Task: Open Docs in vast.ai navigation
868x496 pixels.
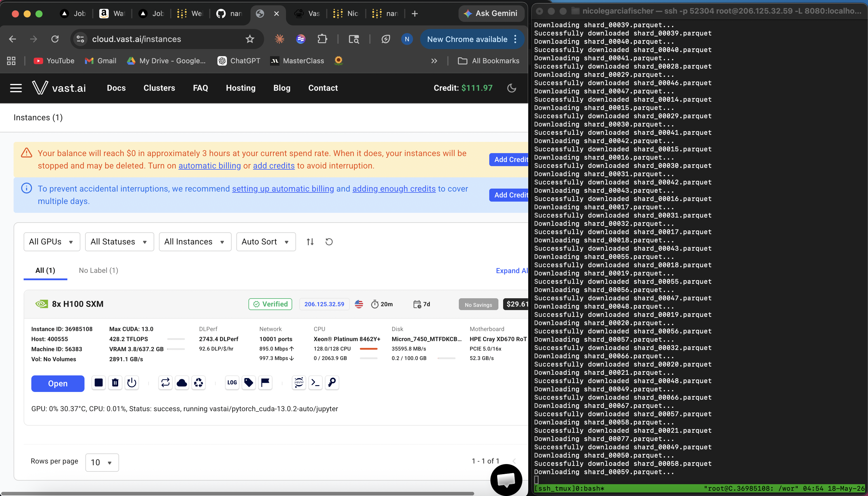Action: (x=116, y=88)
